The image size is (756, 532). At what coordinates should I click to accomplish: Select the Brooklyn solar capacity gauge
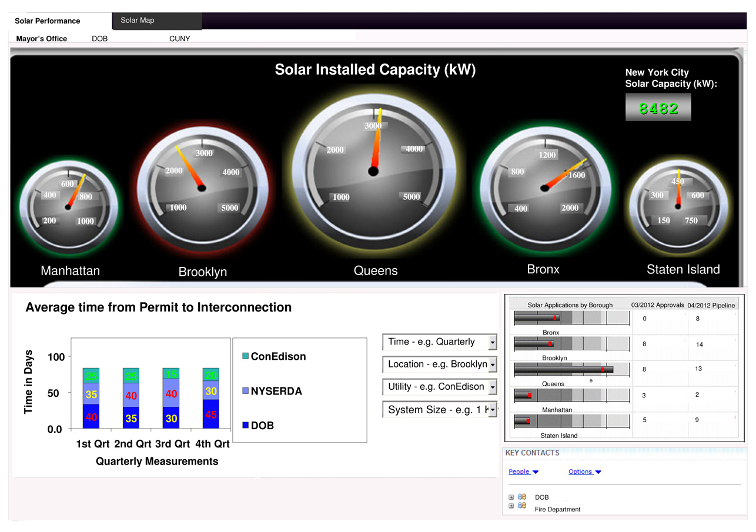coord(203,188)
